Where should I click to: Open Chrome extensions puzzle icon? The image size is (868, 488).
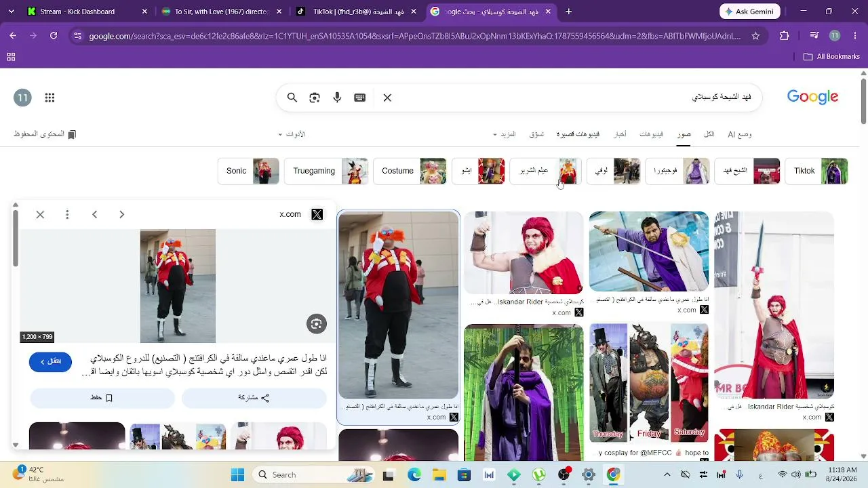(x=785, y=36)
